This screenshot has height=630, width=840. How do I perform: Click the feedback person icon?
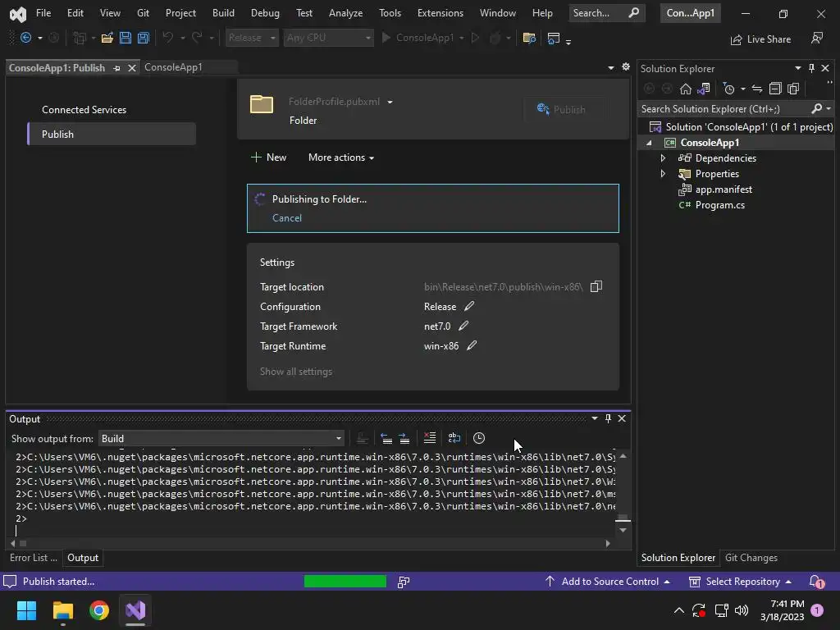click(817, 38)
